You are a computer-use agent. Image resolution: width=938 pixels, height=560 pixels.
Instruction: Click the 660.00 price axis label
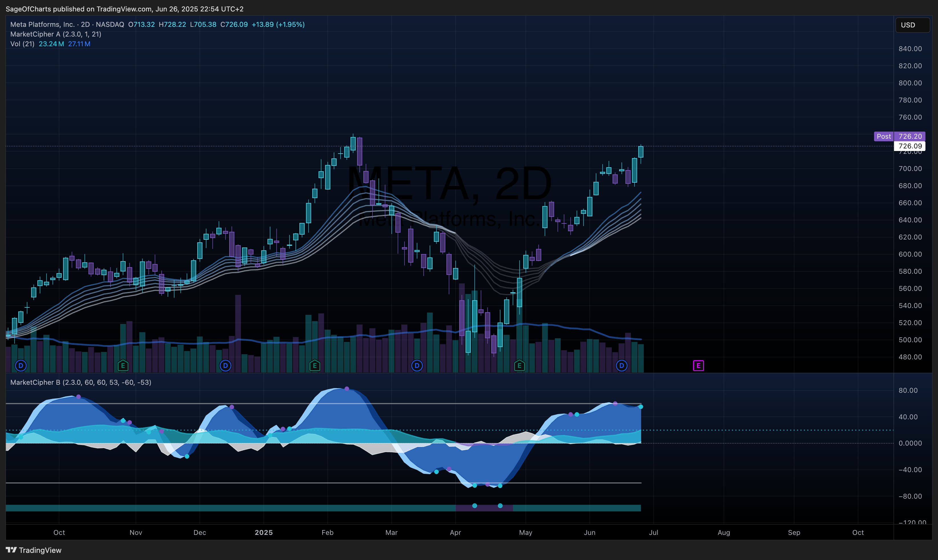910,203
